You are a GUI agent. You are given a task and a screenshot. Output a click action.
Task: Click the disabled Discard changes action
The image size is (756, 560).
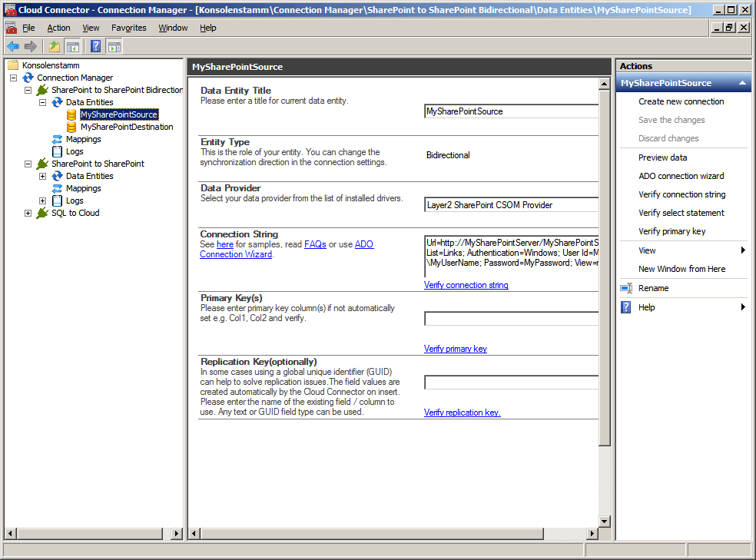click(668, 138)
